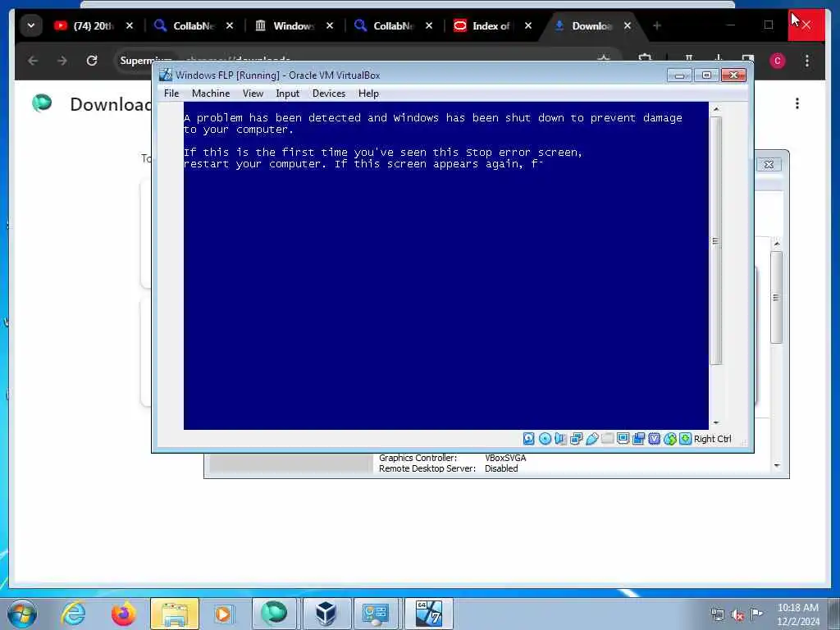Click the display indicator in VirtualBox status bar
Viewport: 840px width, 630px height.
pos(623,439)
